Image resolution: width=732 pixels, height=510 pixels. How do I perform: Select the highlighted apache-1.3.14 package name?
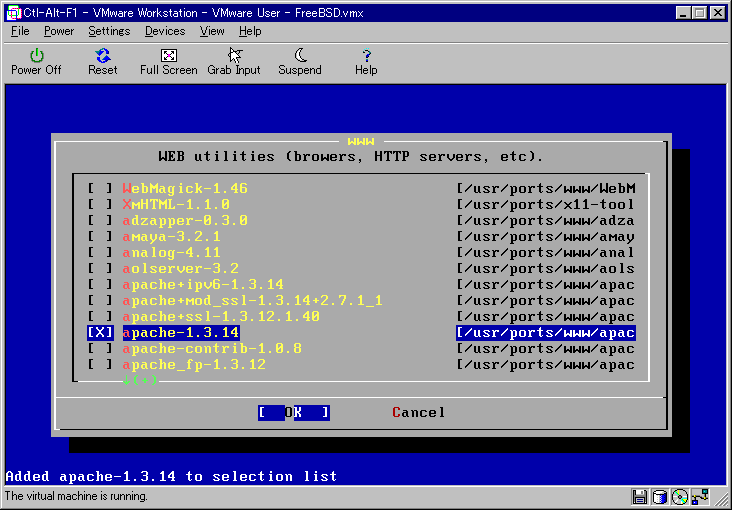coord(181,333)
